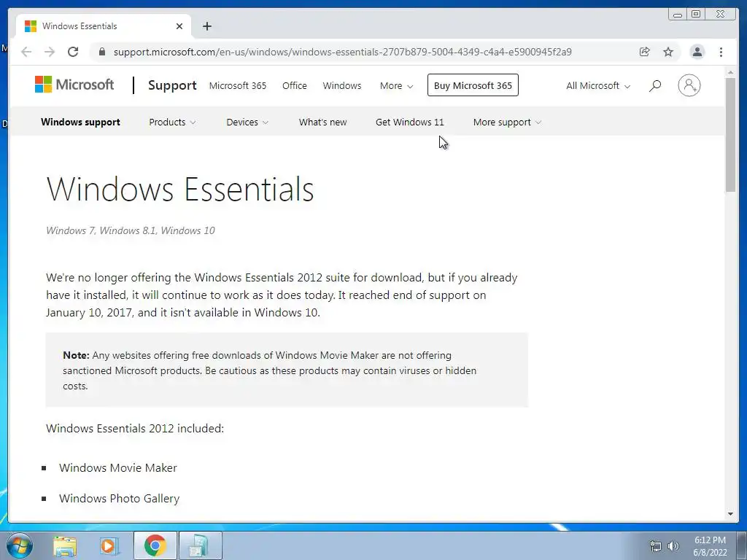Launch Windows Media Player from the taskbar

109,546
